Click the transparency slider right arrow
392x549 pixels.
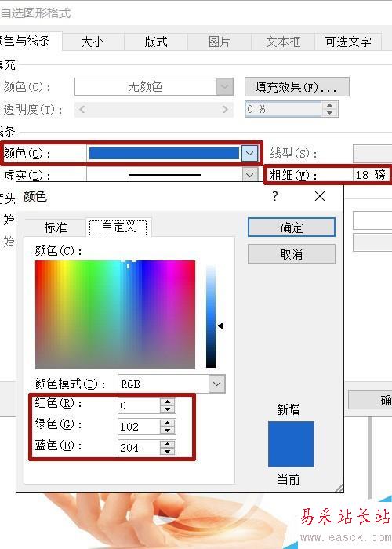point(226,110)
